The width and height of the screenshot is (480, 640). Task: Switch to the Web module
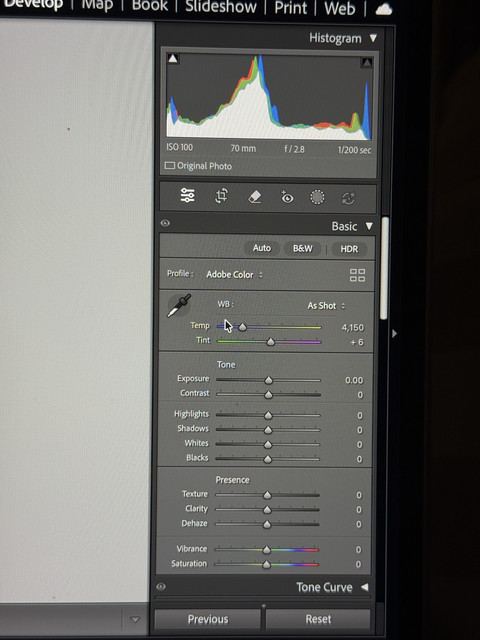pyautogui.click(x=340, y=9)
